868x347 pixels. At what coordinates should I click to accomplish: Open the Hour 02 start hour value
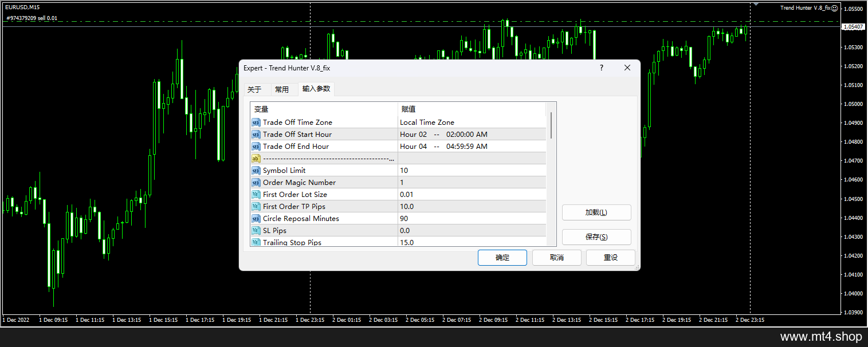472,135
